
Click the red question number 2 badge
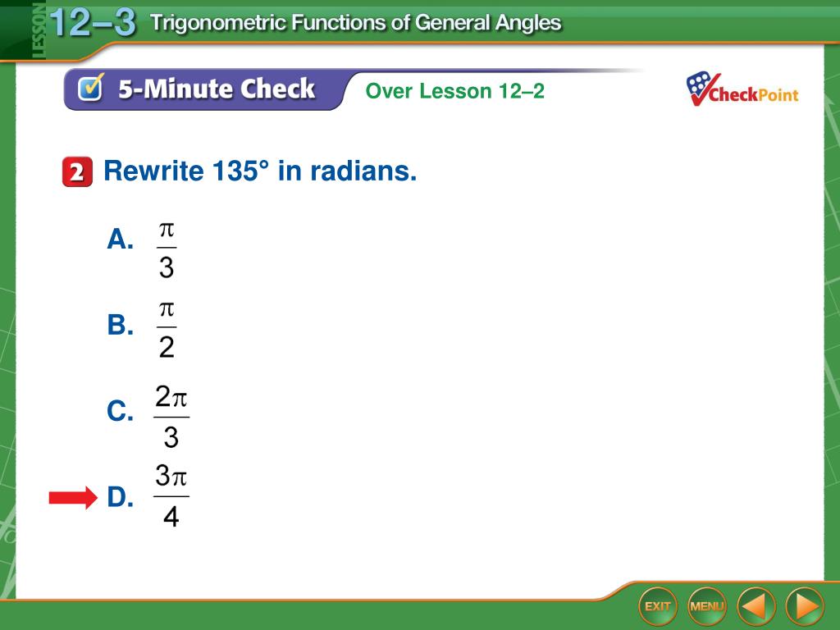click(77, 172)
